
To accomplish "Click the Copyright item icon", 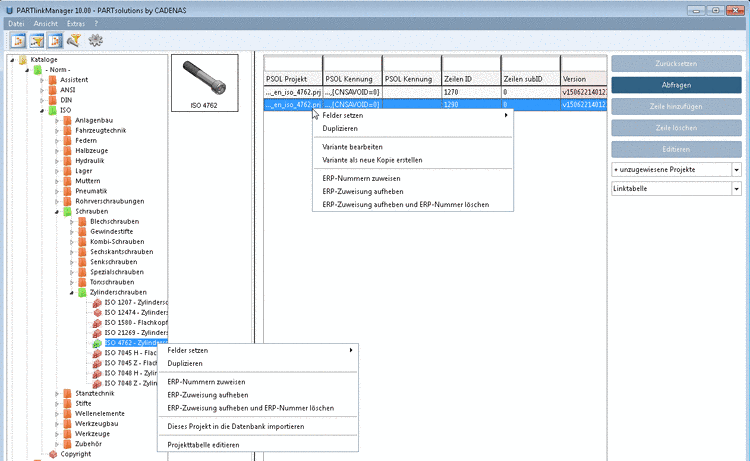I will click(53, 454).
